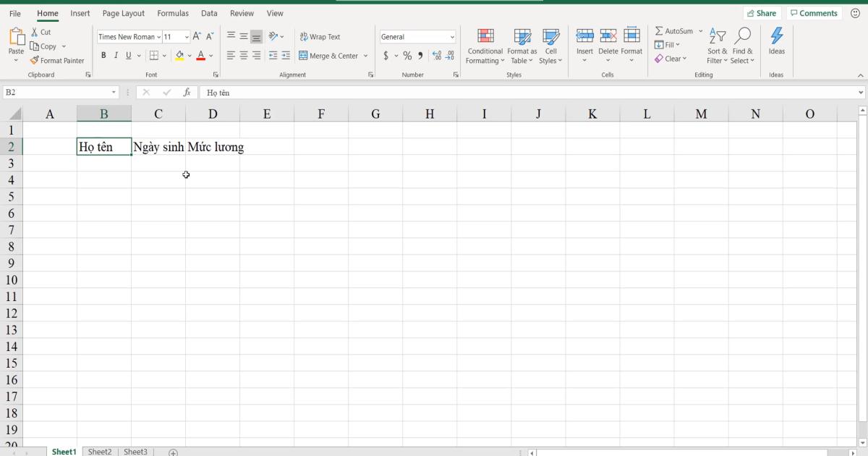Apply bold formatting to selected cell
868x456 pixels.
pyautogui.click(x=104, y=55)
